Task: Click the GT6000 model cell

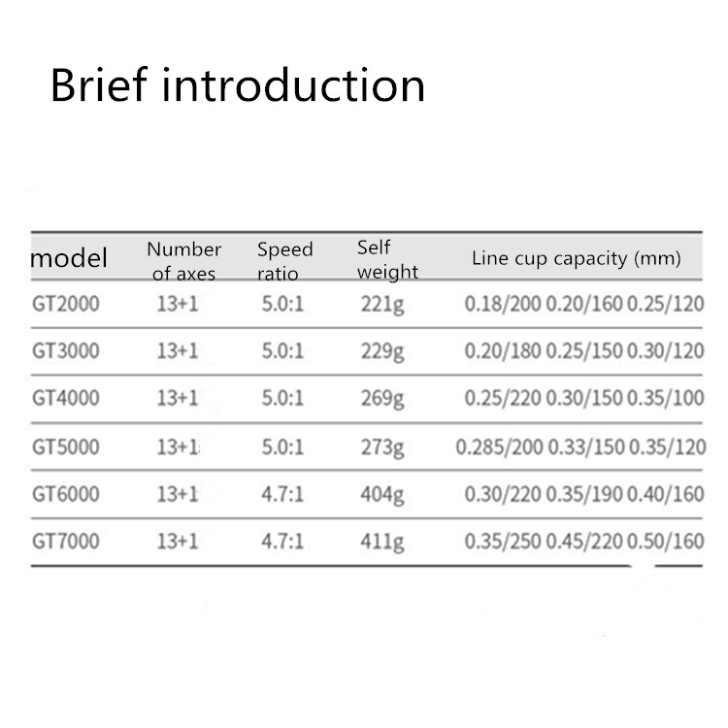Action: [65, 494]
